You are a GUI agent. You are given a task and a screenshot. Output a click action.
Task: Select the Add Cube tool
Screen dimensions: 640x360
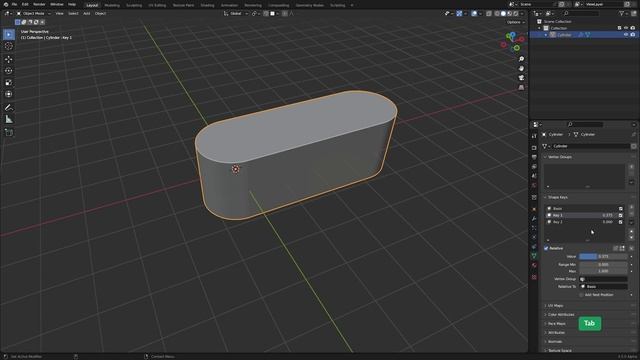coord(9,133)
